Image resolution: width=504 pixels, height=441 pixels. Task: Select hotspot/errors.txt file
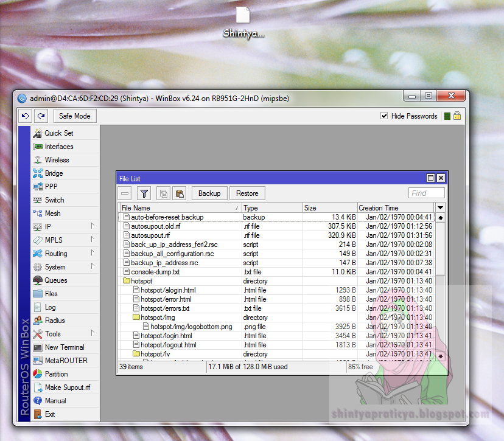tap(276, 308)
